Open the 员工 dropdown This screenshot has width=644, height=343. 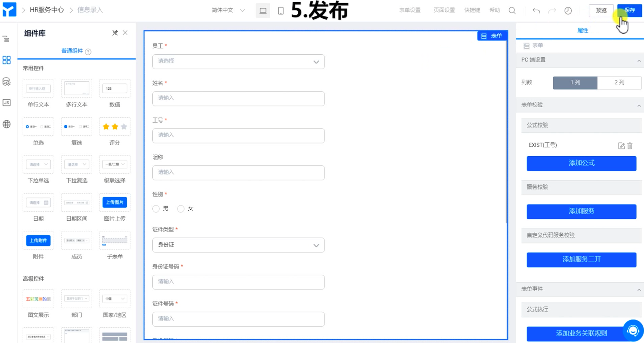click(x=238, y=62)
